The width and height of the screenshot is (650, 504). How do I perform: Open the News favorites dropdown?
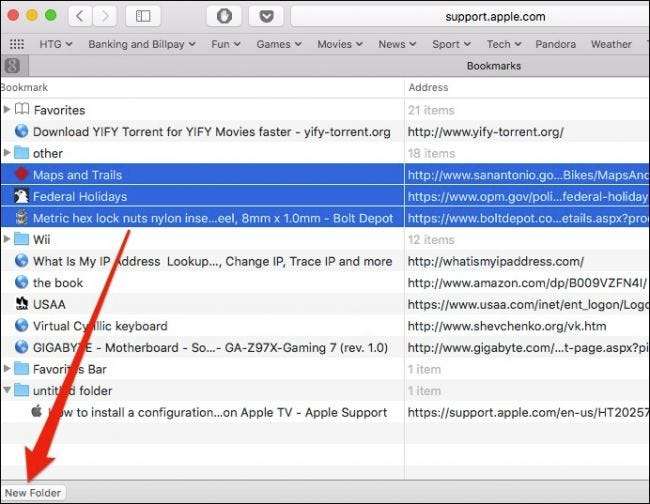point(397,44)
